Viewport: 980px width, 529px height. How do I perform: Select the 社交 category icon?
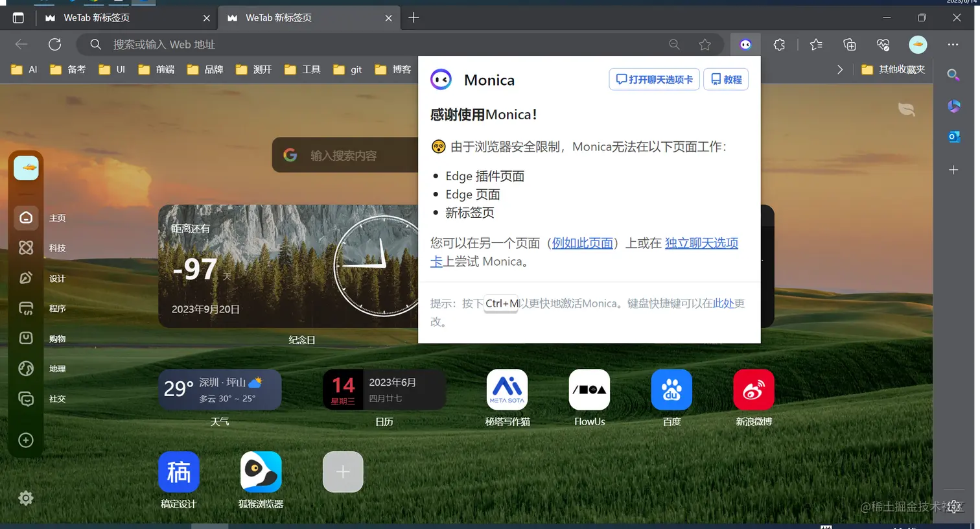coord(26,399)
